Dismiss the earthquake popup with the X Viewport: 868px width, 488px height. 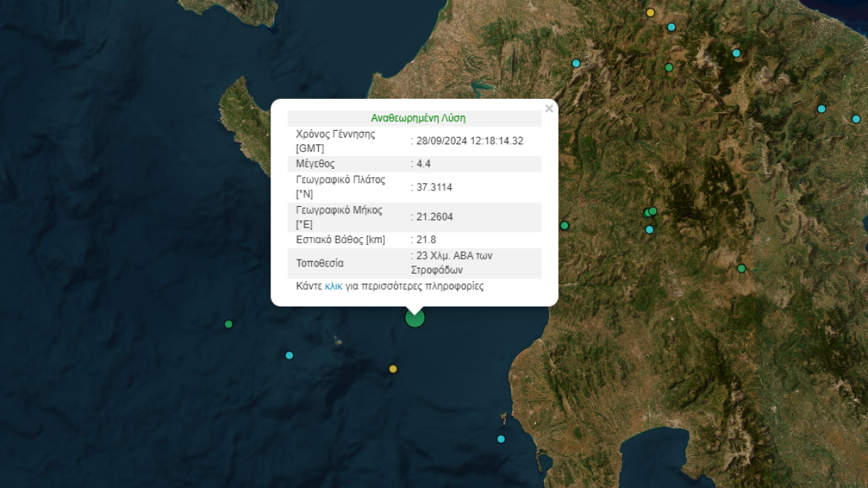(548, 108)
